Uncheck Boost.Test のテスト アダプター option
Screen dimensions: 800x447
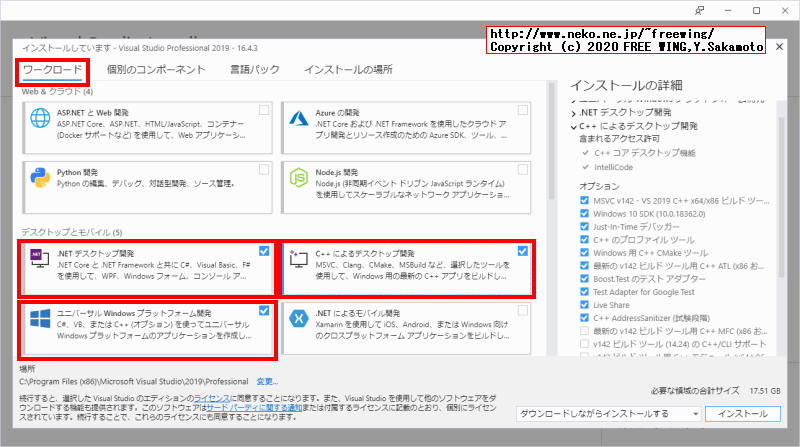coord(584,279)
